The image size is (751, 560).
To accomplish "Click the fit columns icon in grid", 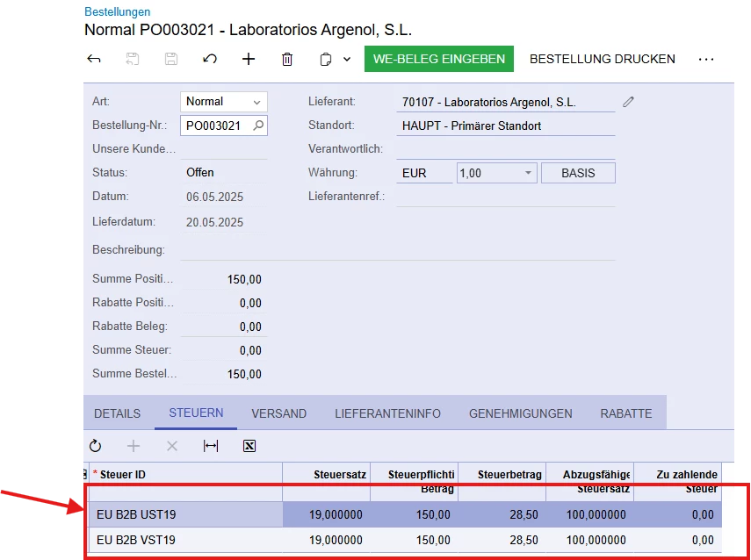I will 211,446.
